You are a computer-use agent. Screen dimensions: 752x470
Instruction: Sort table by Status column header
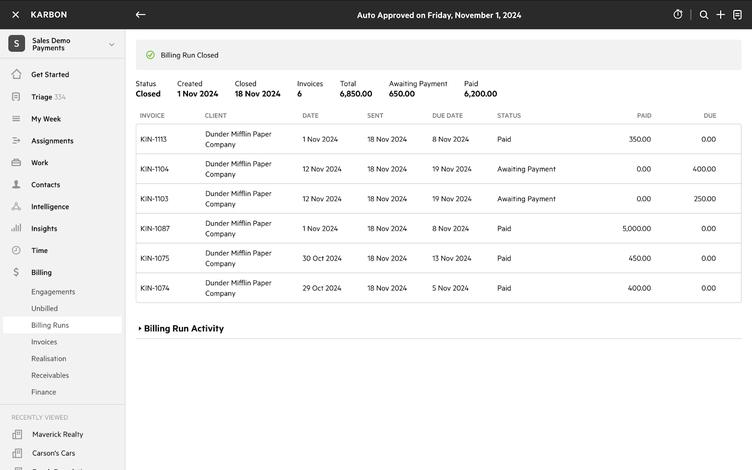pos(508,116)
